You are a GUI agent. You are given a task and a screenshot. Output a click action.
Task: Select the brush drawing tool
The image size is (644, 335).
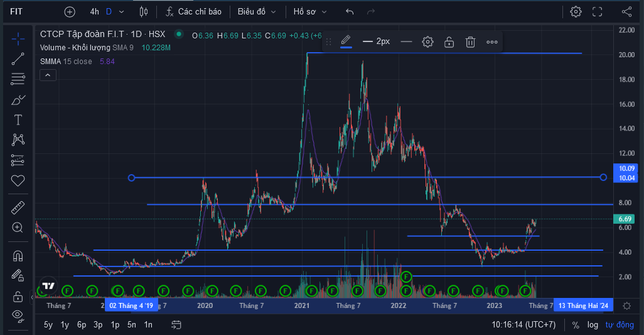[18, 99]
